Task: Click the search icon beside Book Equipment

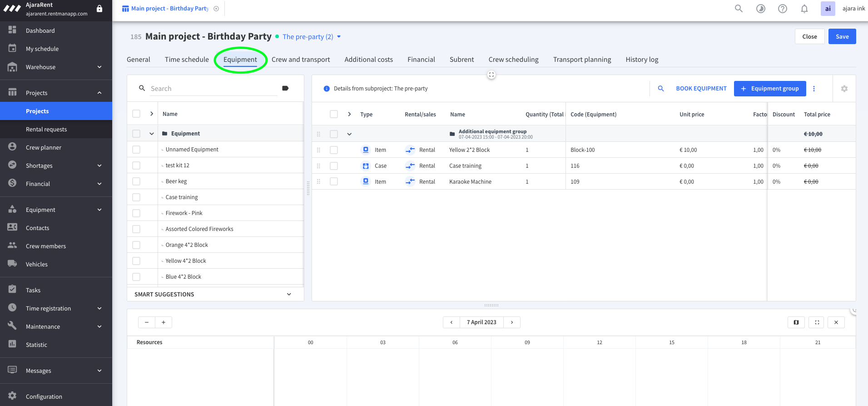Action: (x=661, y=89)
